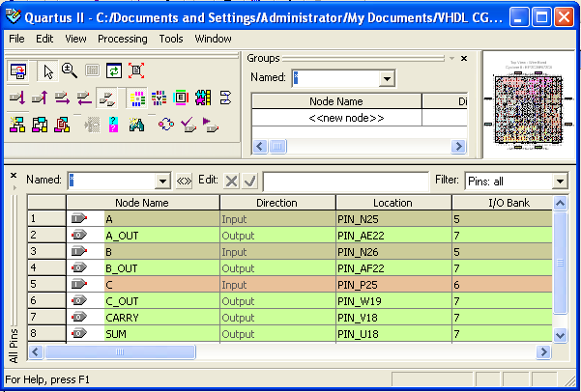Click the binoculars pin finder icon

[x=136, y=125]
